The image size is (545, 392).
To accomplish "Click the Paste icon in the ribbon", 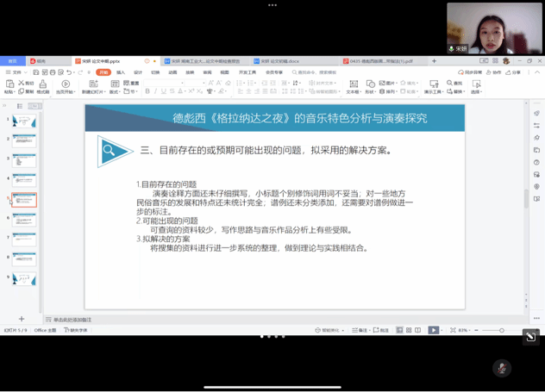I will point(10,84).
